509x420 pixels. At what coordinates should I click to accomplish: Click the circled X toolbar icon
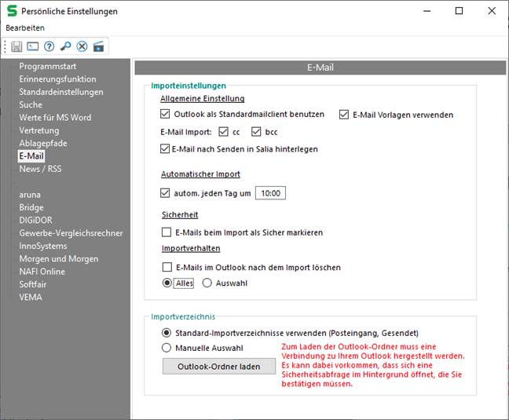[82, 46]
